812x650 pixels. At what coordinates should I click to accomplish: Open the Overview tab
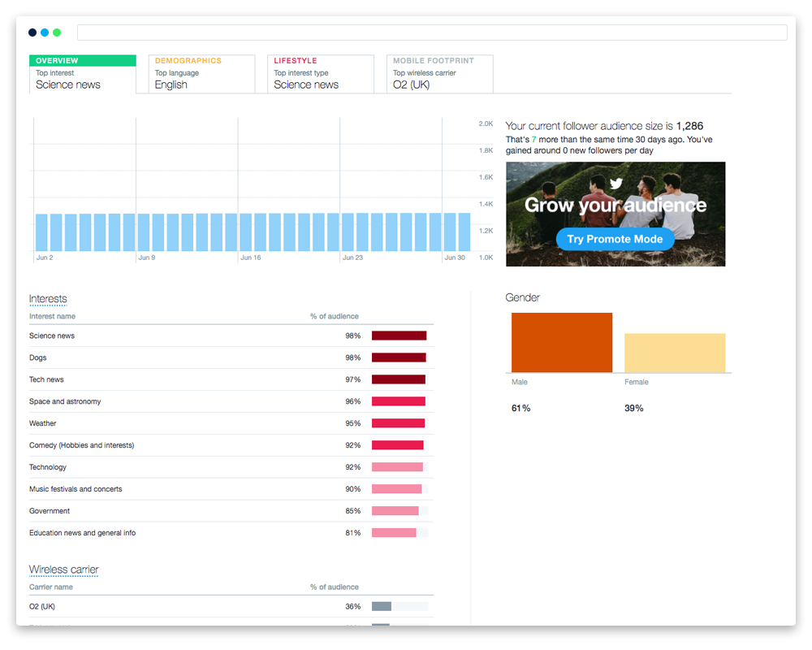coord(82,74)
